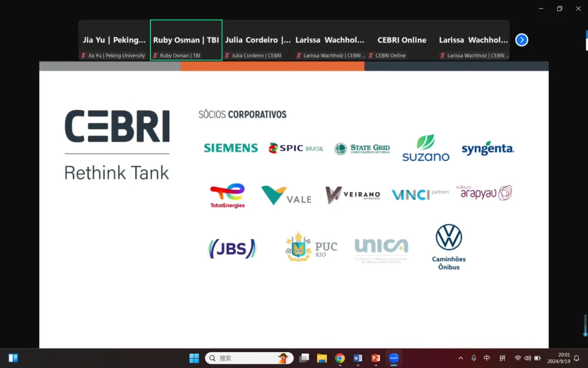Open File Explorer from the taskbar
Viewport: 588px width, 368px height.
click(322, 358)
